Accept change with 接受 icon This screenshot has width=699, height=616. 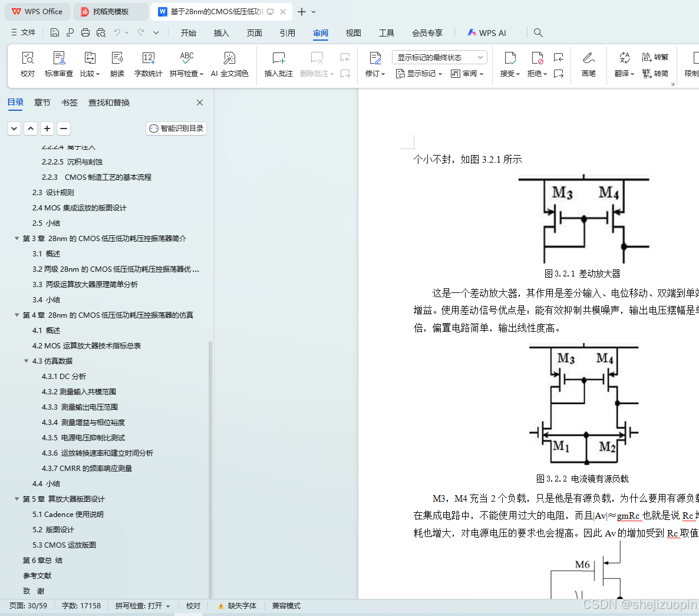(x=510, y=58)
